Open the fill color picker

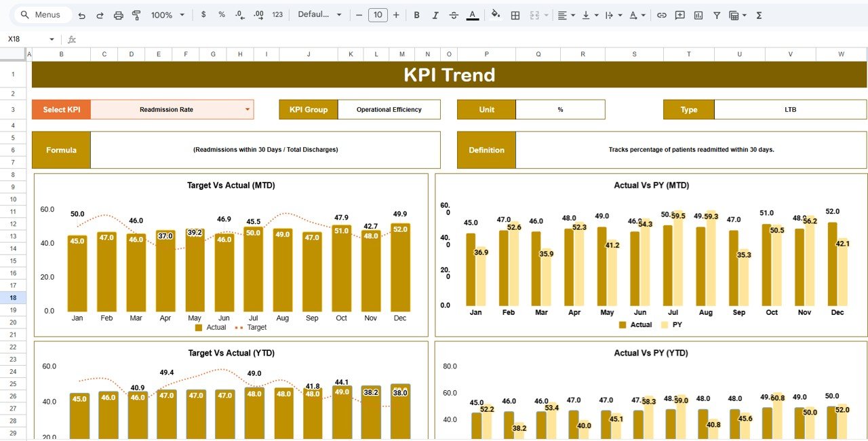(495, 15)
